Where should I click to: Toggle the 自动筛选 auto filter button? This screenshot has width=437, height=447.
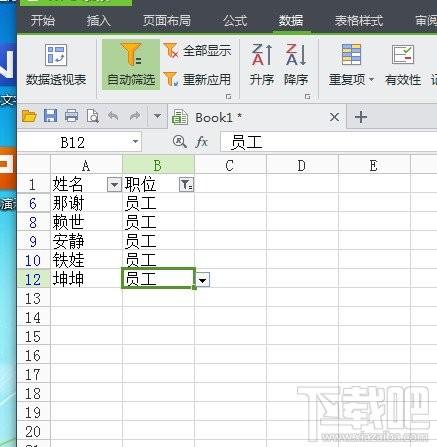pyautogui.click(x=131, y=65)
